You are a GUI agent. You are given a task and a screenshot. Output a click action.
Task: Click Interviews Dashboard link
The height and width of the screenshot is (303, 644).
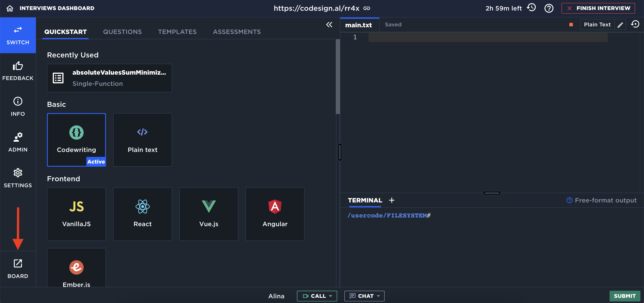click(x=57, y=8)
